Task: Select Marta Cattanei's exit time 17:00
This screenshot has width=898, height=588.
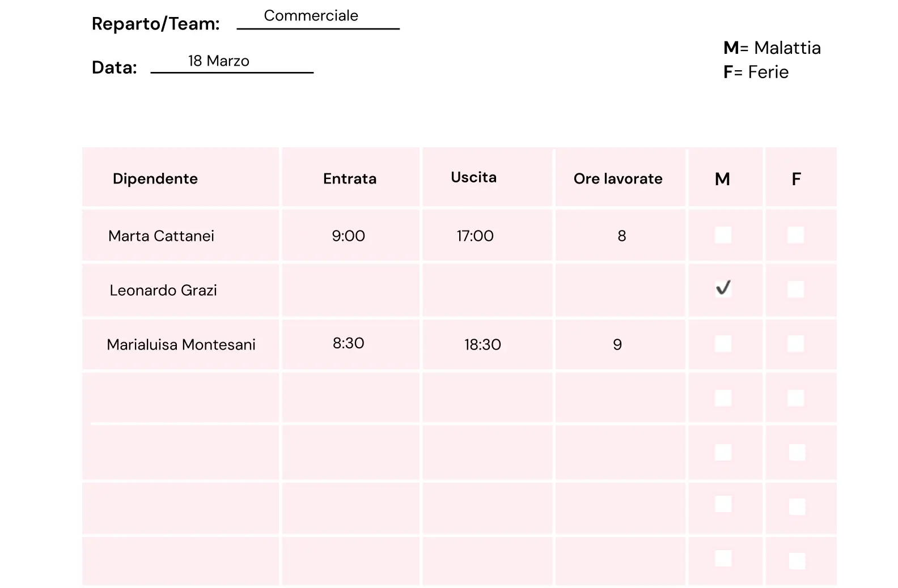Action: (475, 236)
